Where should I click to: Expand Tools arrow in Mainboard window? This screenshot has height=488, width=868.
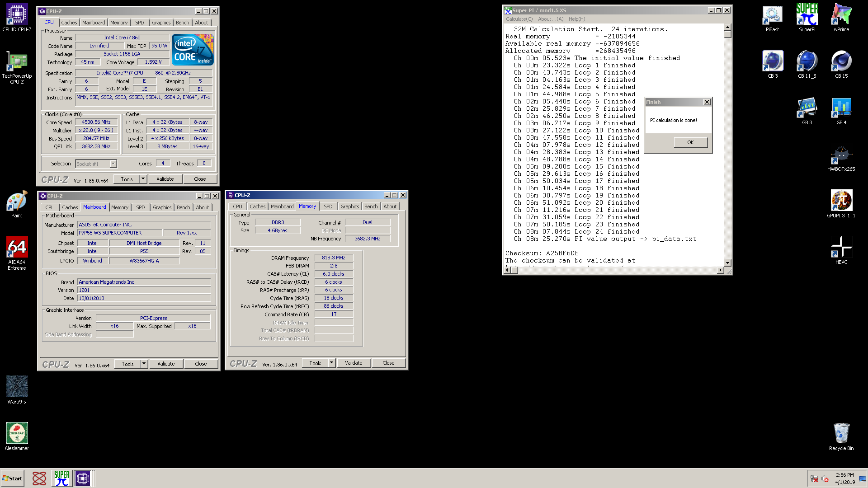pyautogui.click(x=144, y=364)
